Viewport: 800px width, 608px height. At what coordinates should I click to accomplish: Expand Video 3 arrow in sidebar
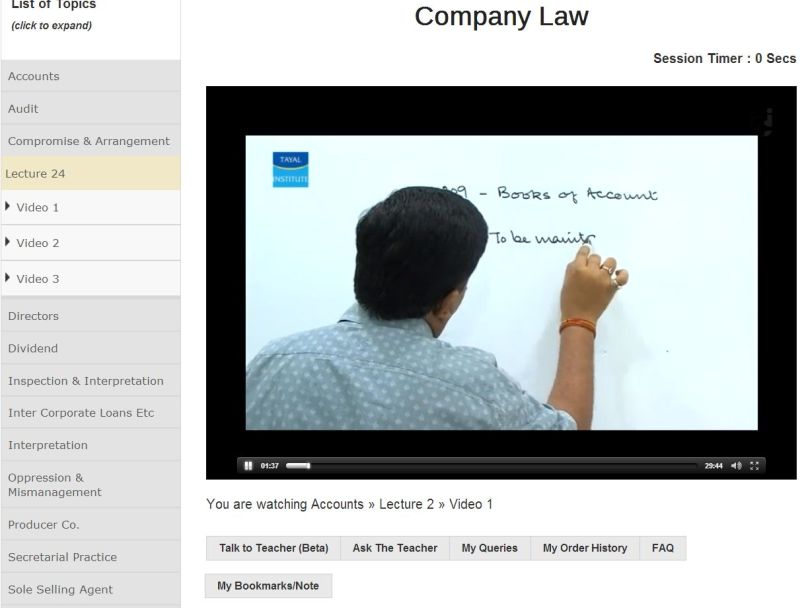[x=8, y=278]
